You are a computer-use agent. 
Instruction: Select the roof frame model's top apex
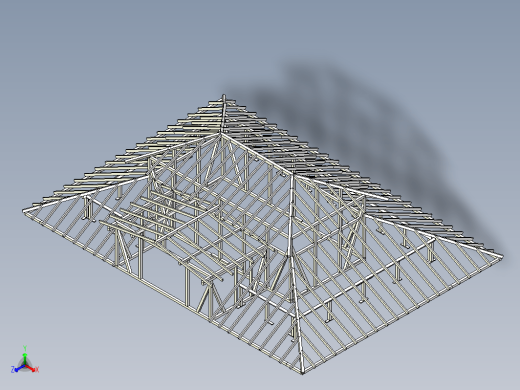pos(224,97)
